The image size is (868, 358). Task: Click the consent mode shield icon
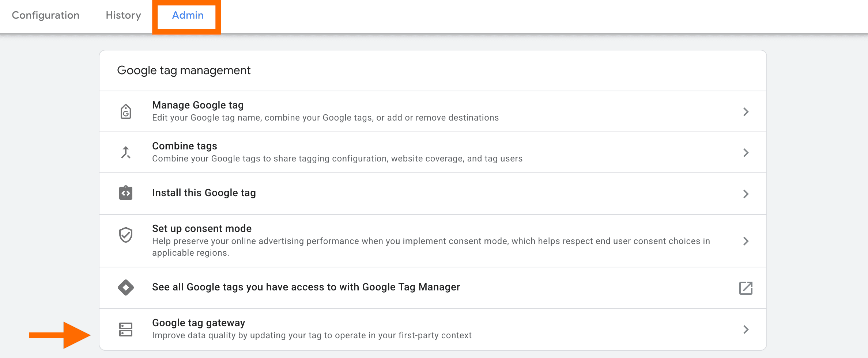tap(126, 235)
